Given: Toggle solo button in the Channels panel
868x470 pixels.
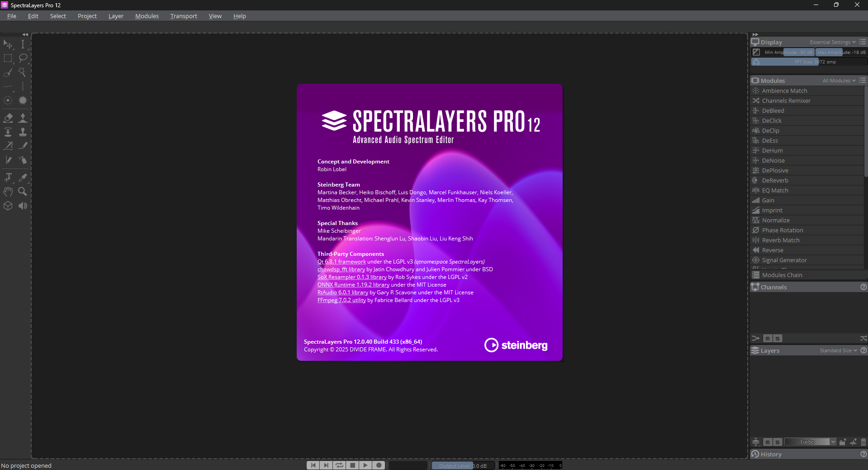Looking at the screenshot, I should coord(778,339).
